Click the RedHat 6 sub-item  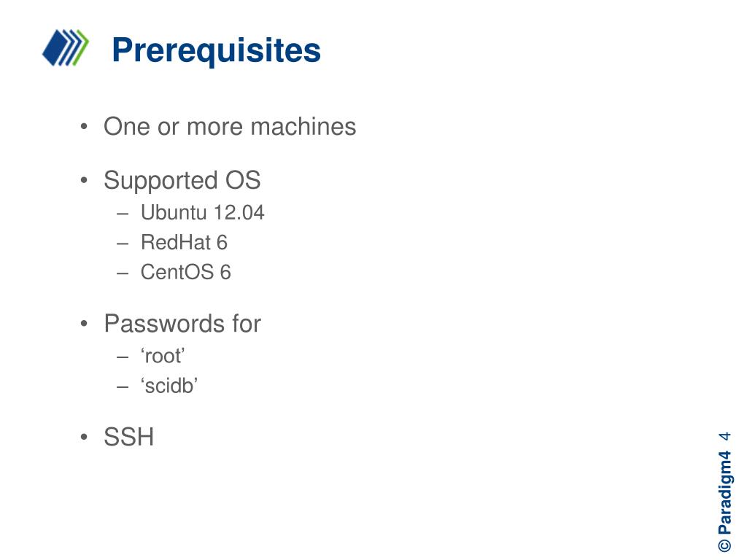click(x=184, y=242)
